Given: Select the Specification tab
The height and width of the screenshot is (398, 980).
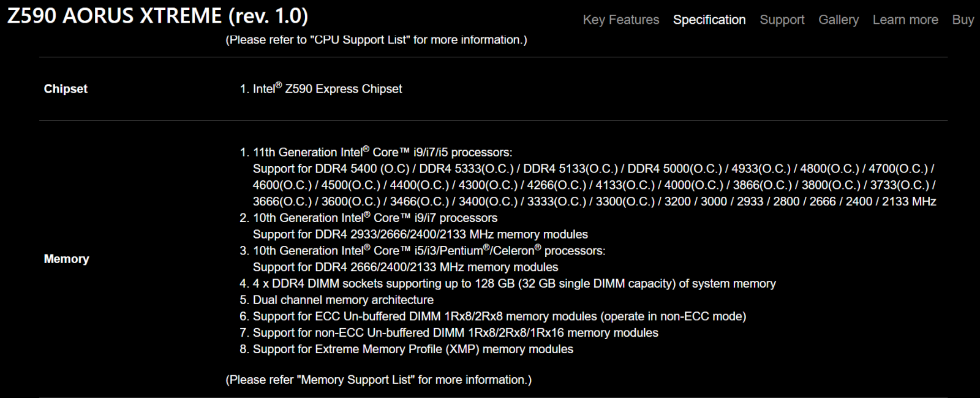Looking at the screenshot, I should 709,20.
